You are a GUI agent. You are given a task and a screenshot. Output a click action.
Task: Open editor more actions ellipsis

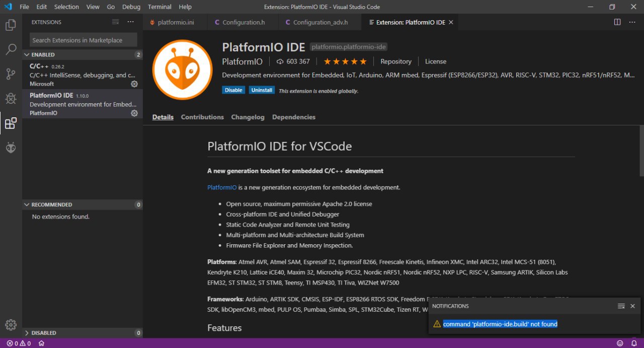pyautogui.click(x=632, y=22)
